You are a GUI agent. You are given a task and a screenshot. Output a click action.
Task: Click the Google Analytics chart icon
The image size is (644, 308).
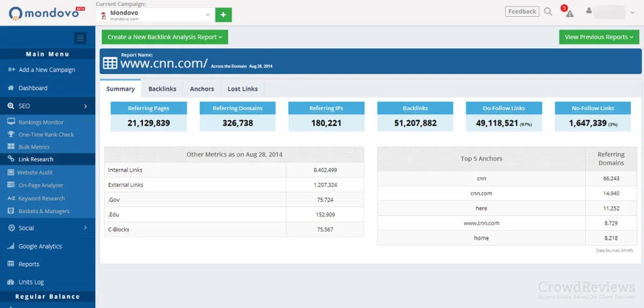click(11, 246)
